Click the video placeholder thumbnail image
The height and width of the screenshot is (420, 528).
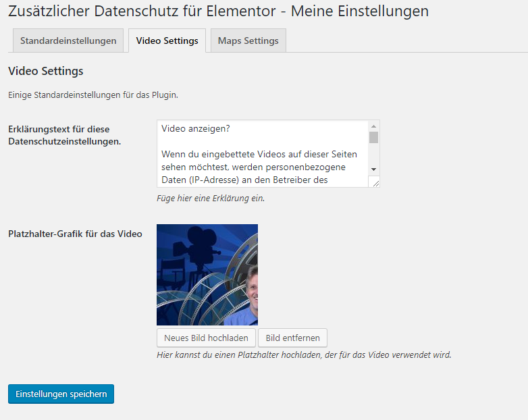207,275
